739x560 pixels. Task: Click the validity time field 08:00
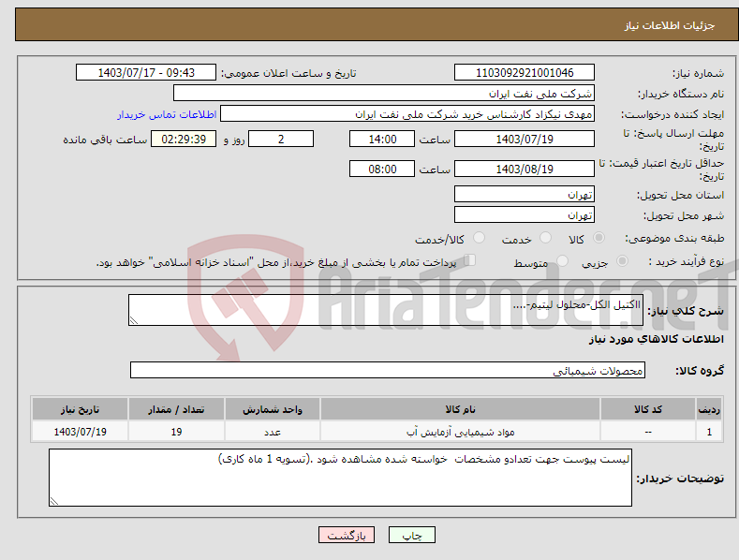(382, 169)
